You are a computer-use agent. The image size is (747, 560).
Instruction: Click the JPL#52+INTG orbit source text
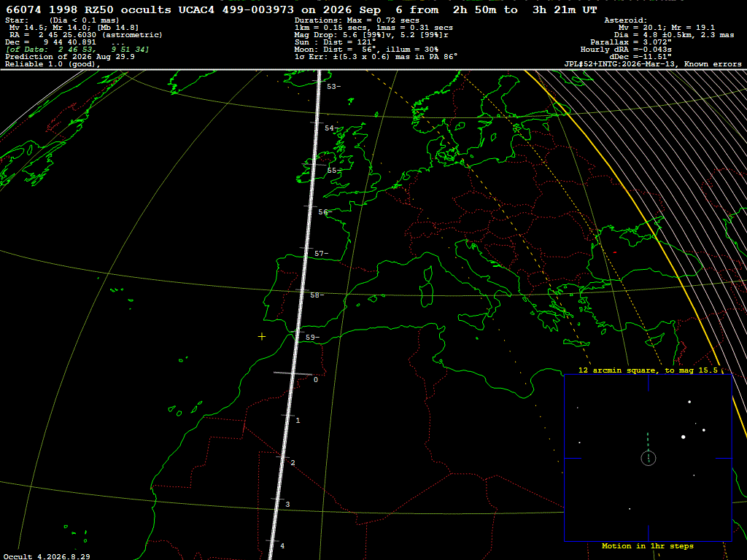[x=653, y=64]
